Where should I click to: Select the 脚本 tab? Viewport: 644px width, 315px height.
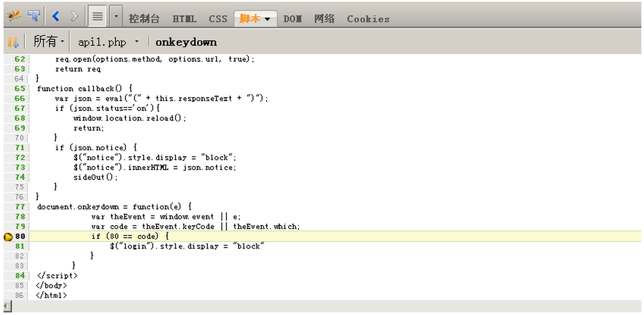pos(250,19)
